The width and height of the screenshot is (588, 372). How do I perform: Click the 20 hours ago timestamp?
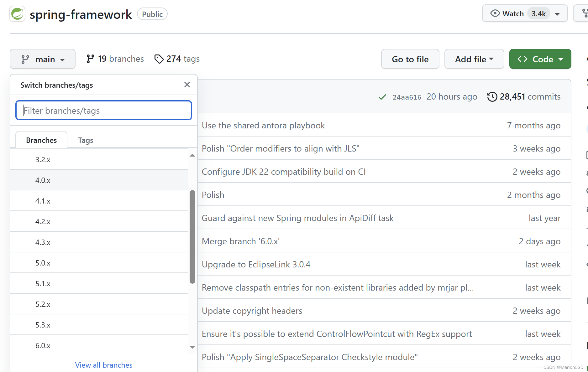(x=452, y=96)
